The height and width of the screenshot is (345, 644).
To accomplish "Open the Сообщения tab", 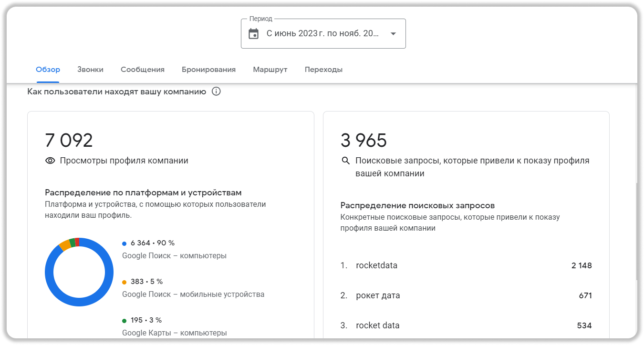I will click(x=143, y=70).
